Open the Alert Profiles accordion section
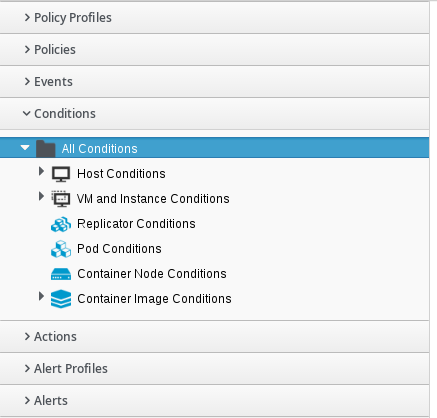The image size is (437, 418). [x=214, y=369]
